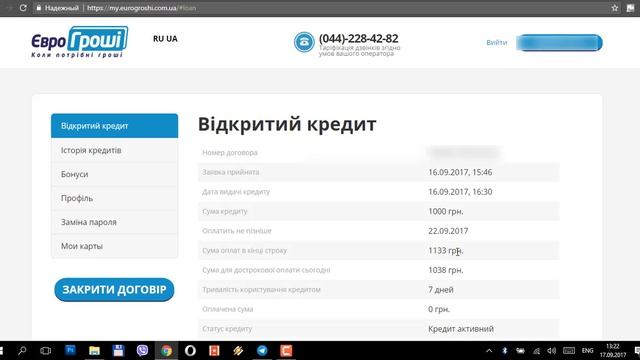640x360 pixels.
Task: Click the Відкритий кредит page heading
Action: pos(287,124)
